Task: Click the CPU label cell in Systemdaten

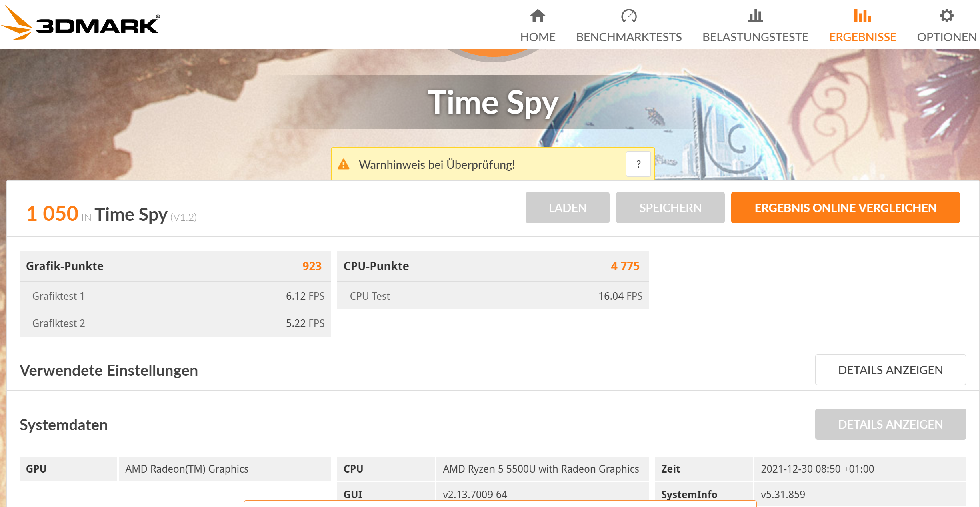Action: point(386,469)
